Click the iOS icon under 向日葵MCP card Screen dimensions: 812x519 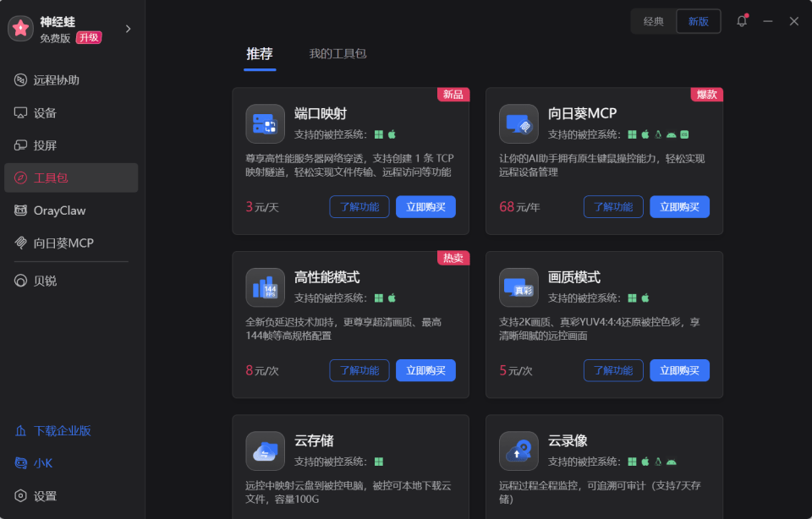coord(684,134)
